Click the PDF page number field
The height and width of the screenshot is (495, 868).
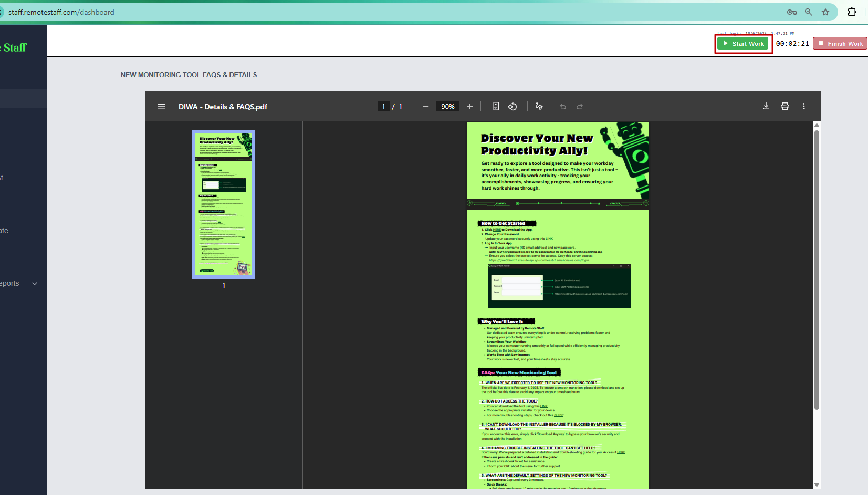click(x=383, y=106)
